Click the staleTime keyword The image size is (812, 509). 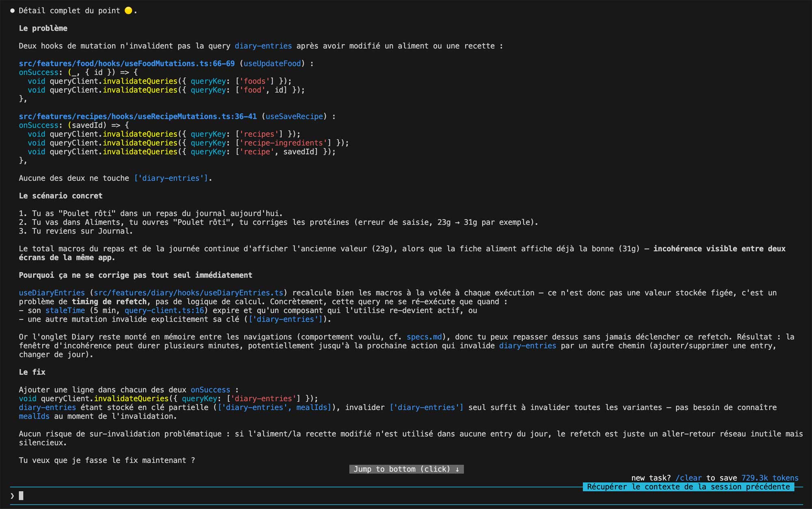pyautogui.click(x=65, y=310)
